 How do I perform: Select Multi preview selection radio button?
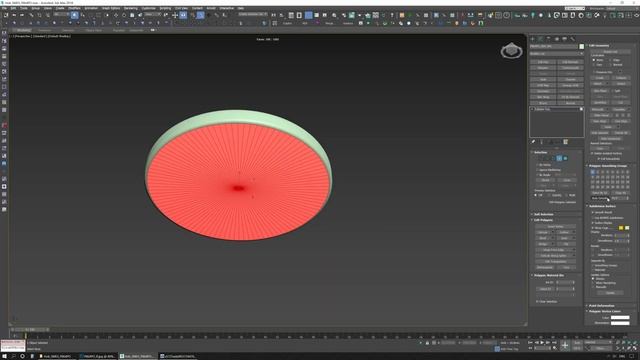(x=570, y=195)
